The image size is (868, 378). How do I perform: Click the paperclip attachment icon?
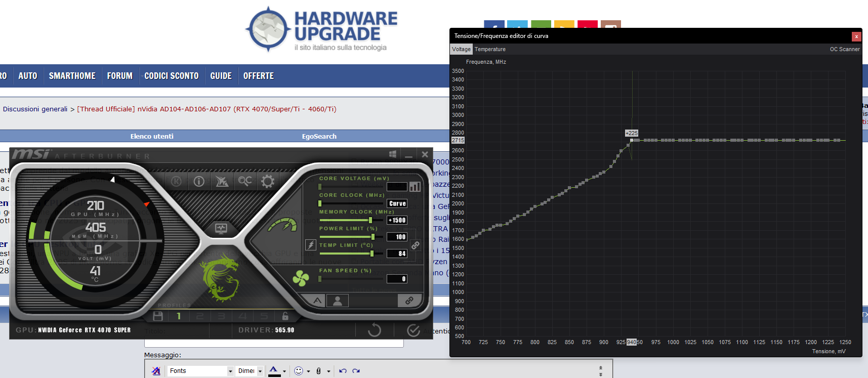point(318,371)
